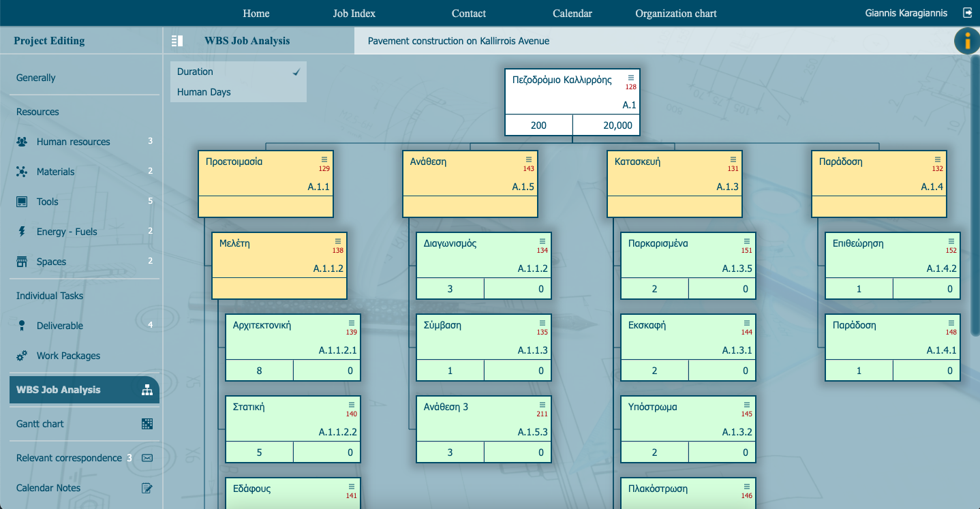Open the menu icon on Υπόστρωμα node
The image size is (980, 509).
point(747,405)
